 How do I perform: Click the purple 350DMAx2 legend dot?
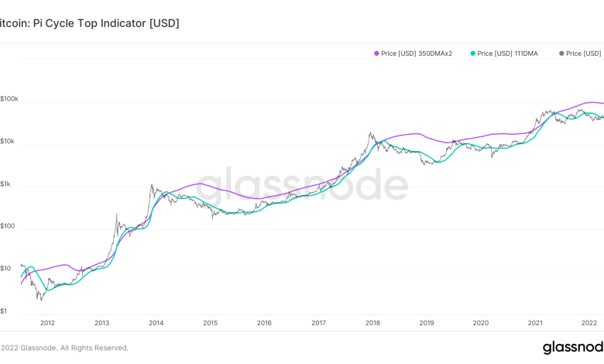click(376, 53)
